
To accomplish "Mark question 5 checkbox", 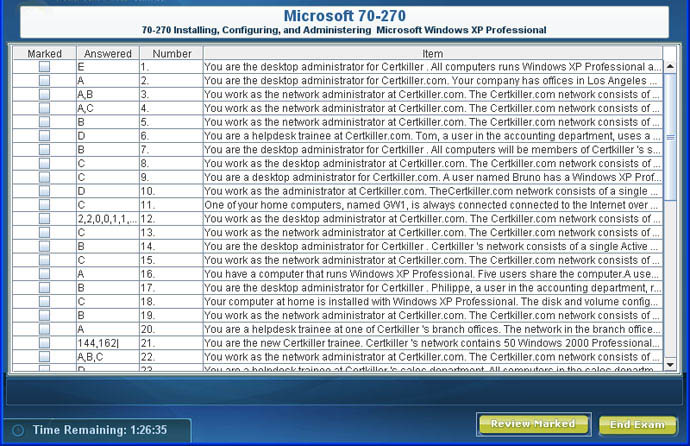I will 44,122.
